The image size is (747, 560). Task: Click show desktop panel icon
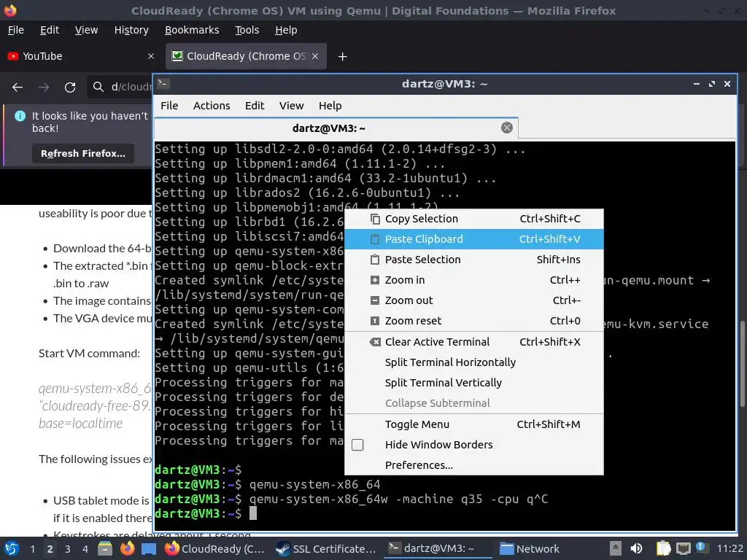(149, 548)
